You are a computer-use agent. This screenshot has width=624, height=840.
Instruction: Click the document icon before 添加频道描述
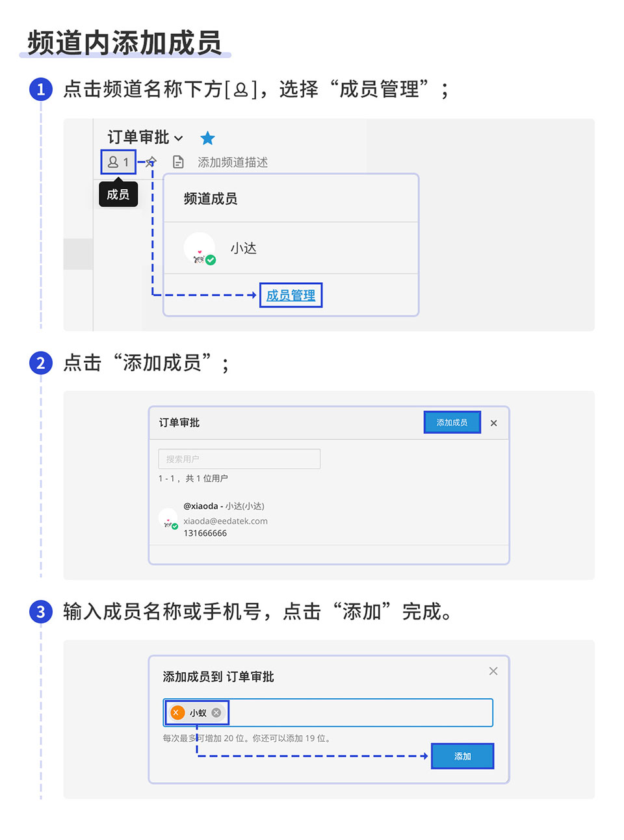click(x=178, y=162)
